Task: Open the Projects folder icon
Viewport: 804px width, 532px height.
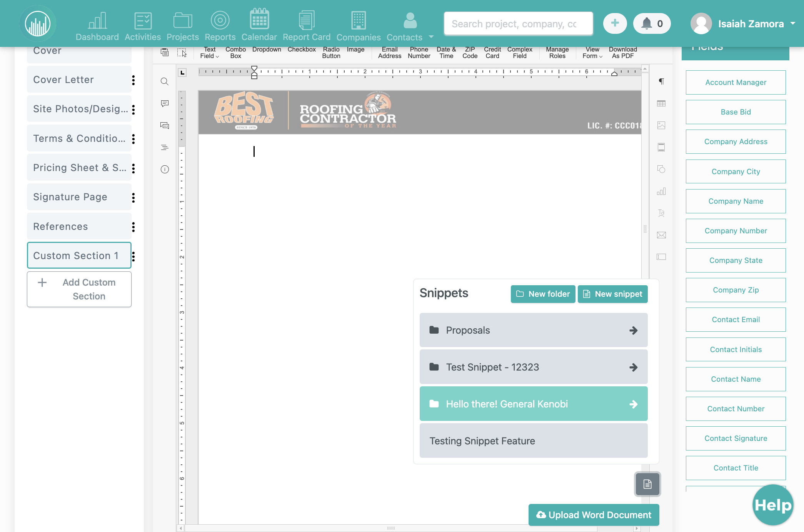Action: click(183, 26)
